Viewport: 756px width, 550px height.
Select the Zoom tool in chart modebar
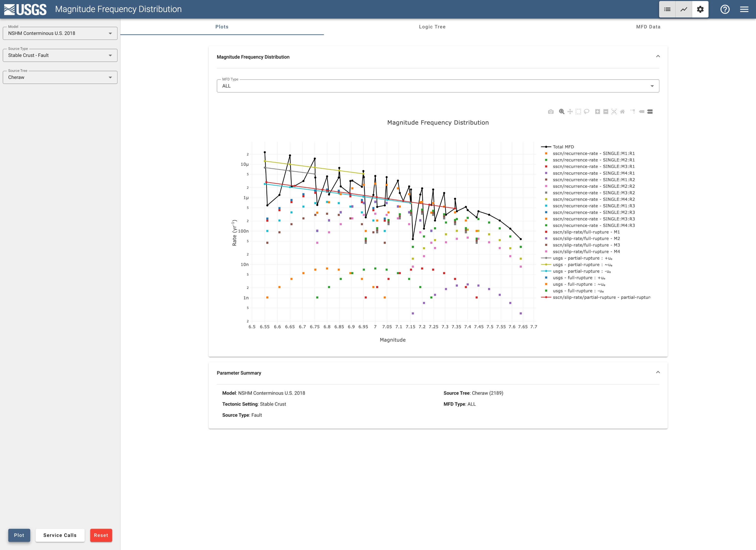click(562, 112)
